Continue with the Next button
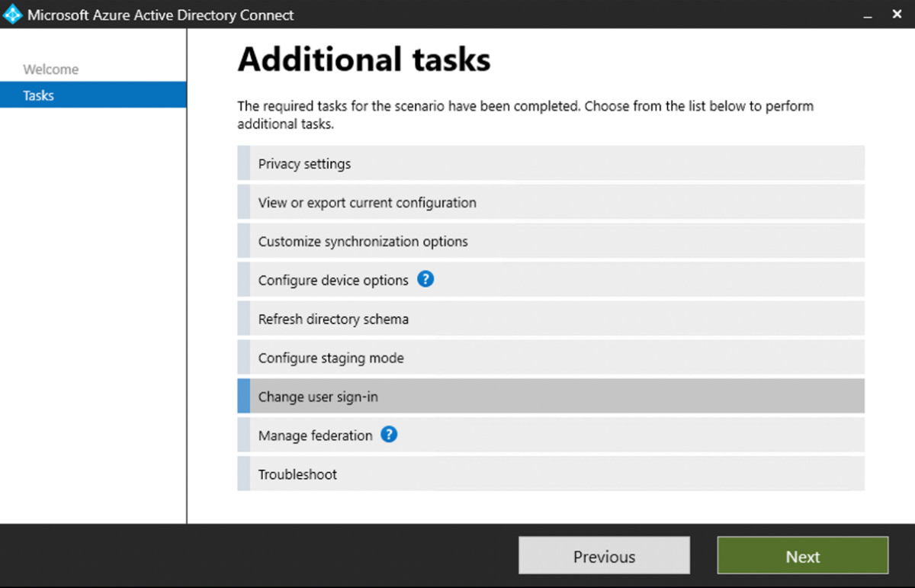Image resolution: width=915 pixels, height=588 pixels. point(803,556)
